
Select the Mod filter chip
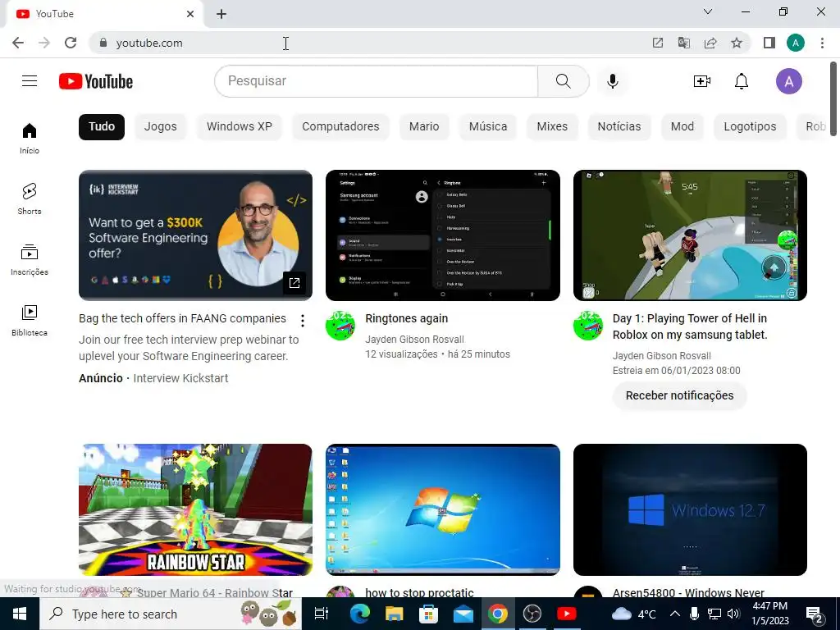coord(682,126)
